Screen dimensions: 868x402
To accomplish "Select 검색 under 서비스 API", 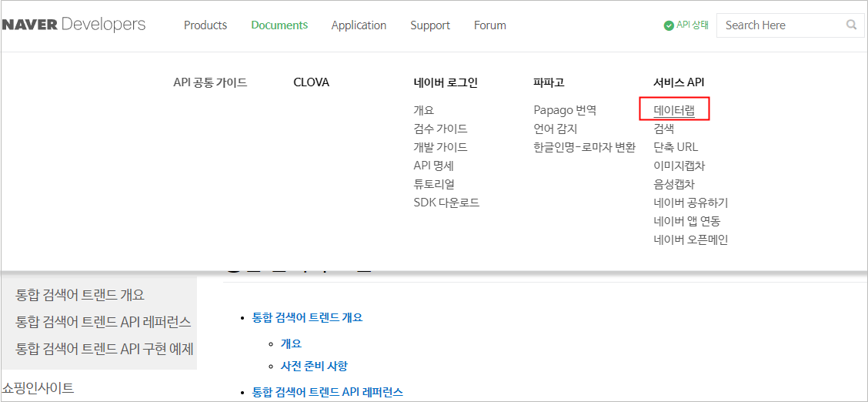I will 663,129.
